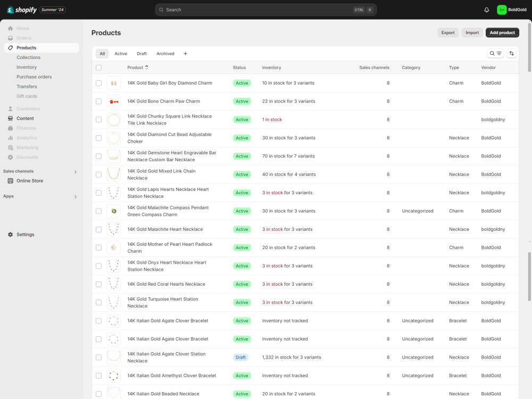Click the Draft status badge
The height and width of the screenshot is (399, 532).
[x=240, y=358]
